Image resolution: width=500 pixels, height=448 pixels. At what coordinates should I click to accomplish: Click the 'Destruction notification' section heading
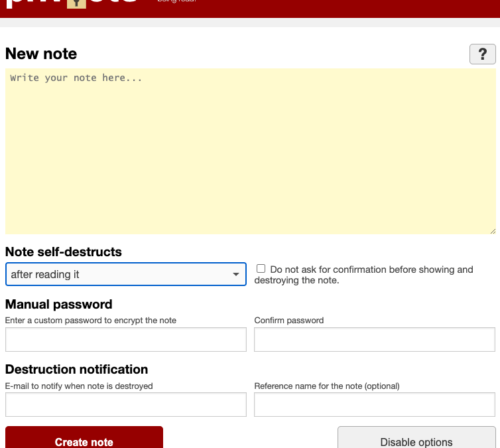[76, 369]
